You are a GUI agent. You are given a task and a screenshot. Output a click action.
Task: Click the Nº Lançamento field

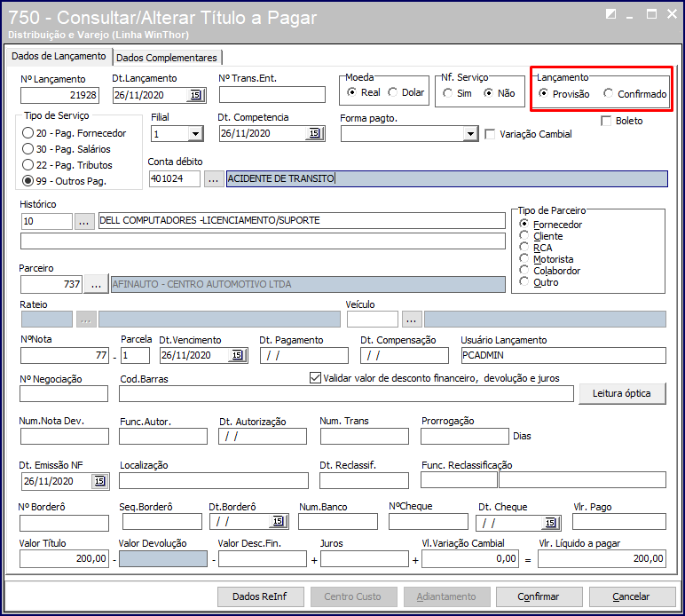pyautogui.click(x=59, y=95)
